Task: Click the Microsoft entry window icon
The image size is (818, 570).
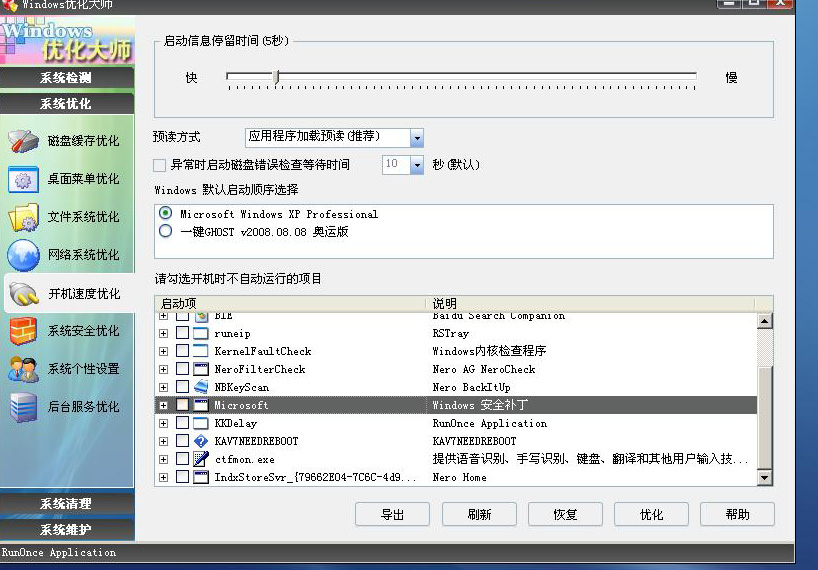Action: click(x=201, y=405)
